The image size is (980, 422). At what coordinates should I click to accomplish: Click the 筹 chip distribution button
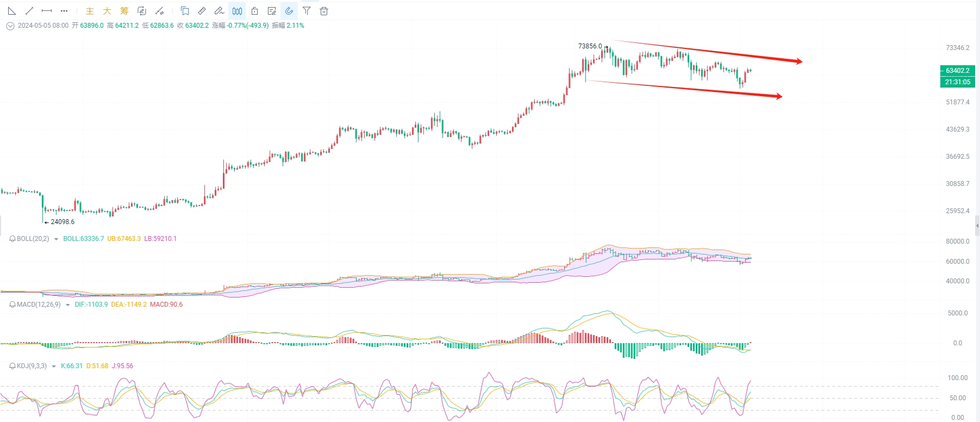coord(124,11)
